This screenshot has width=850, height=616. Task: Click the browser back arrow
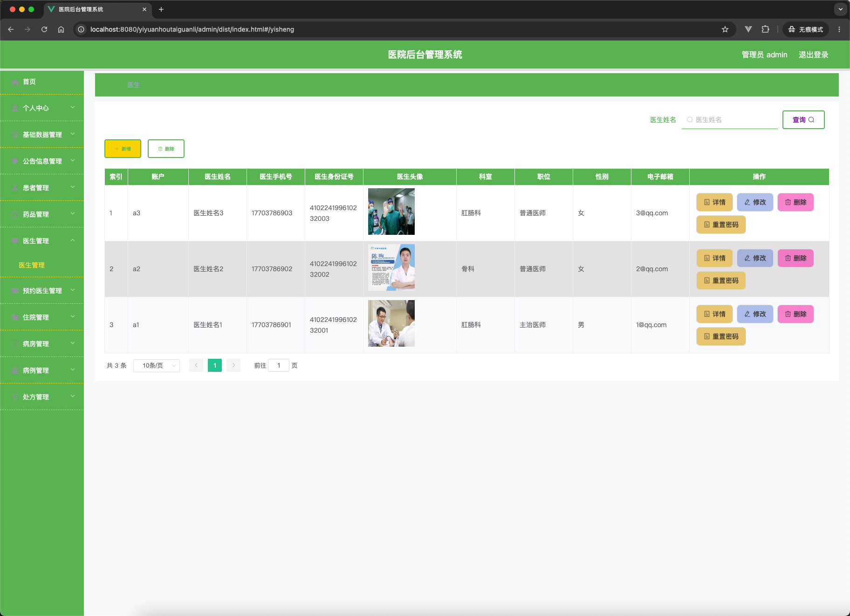(x=11, y=29)
